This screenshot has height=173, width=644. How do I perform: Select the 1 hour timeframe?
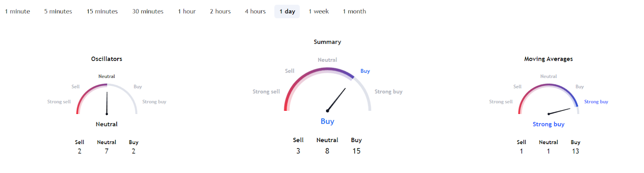[187, 12]
